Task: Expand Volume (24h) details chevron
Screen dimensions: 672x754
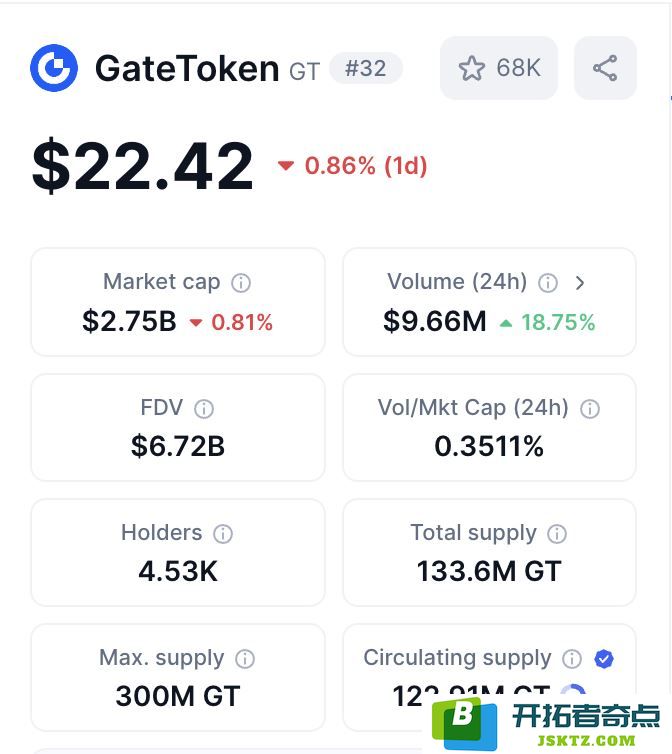Action: [x=580, y=283]
